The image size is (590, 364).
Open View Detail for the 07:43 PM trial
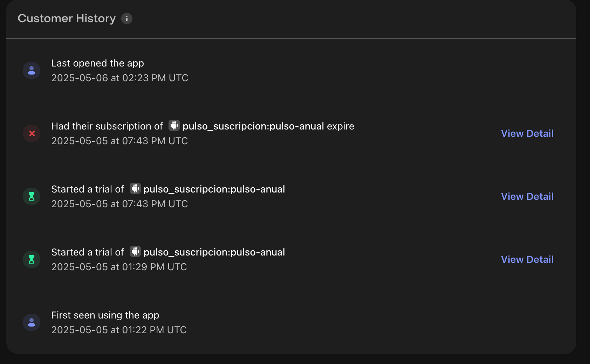pyautogui.click(x=527, y=196)
